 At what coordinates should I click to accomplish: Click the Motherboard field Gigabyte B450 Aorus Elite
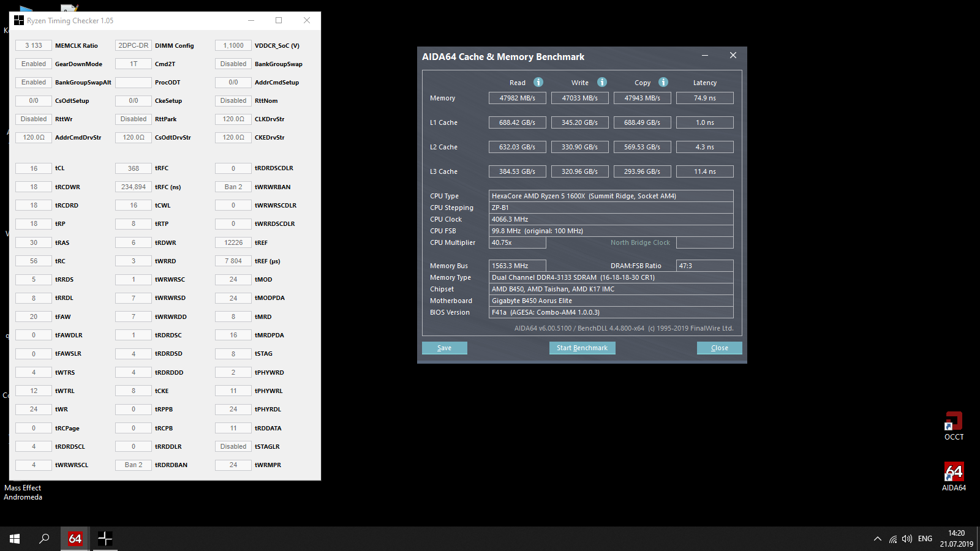611,301
